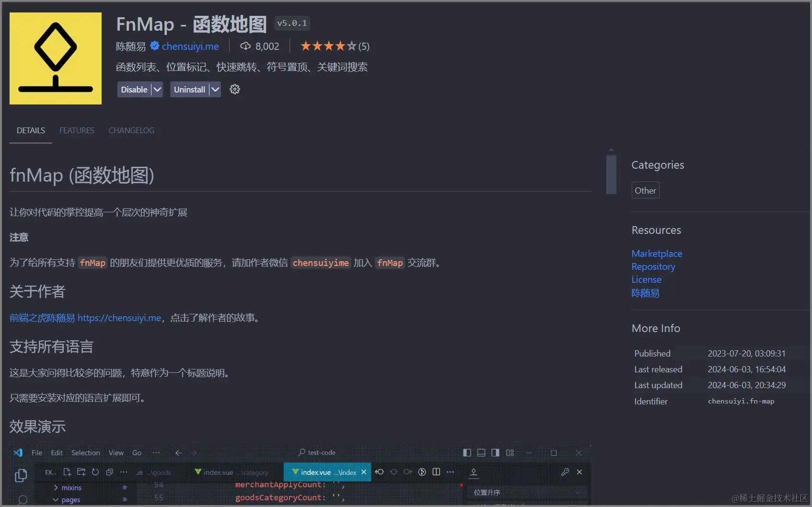Click the Last updated value 2024-06-03, 20:34:29
812x507 pixels.
tap(746, 385)
